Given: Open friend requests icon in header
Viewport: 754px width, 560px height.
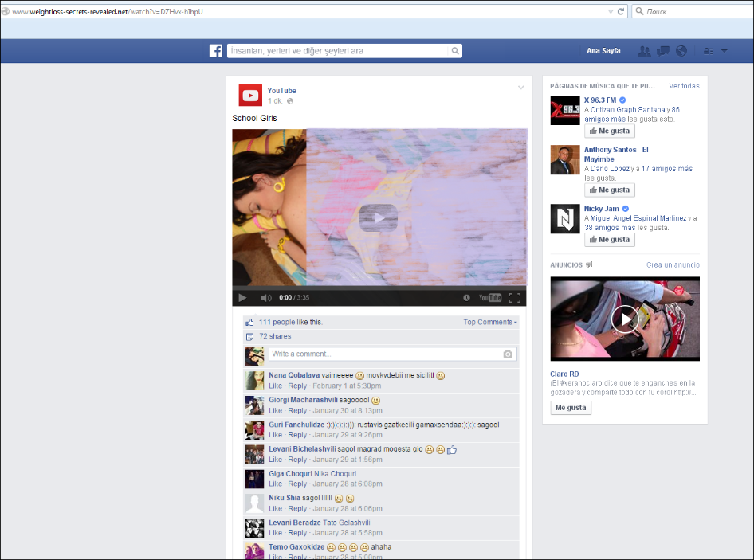Looking at the screenshot, I should 644,51.
